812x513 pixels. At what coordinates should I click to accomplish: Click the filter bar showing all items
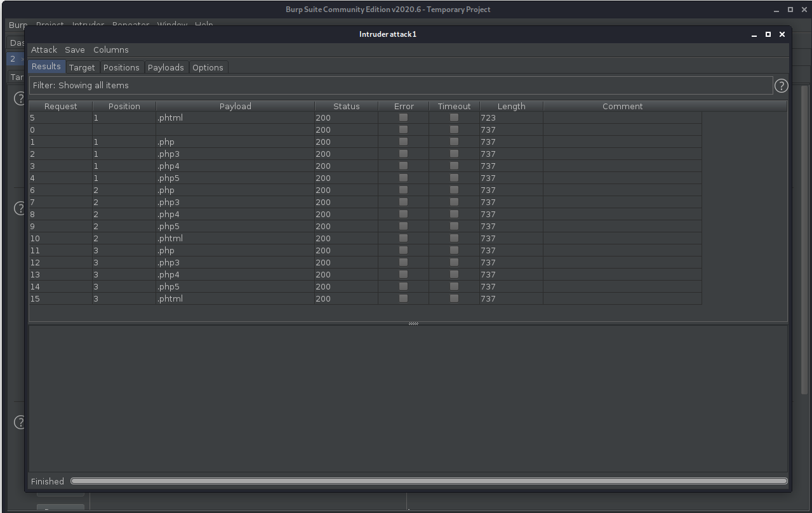click(400, 85)
